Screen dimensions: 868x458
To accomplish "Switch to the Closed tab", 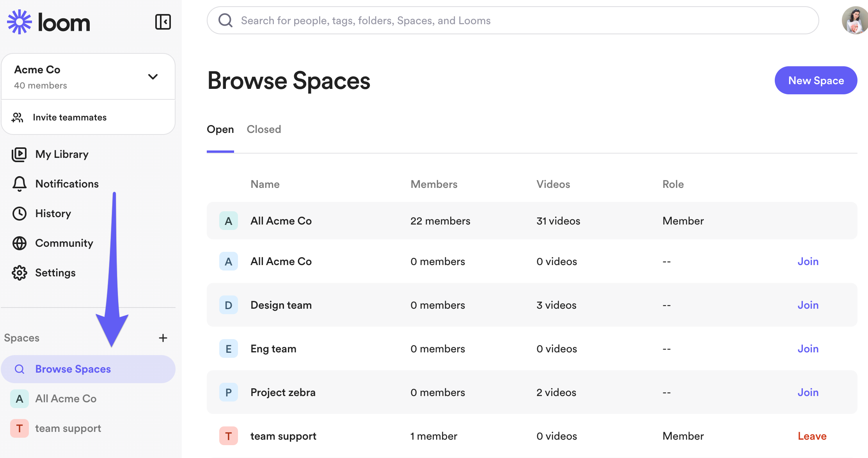I will [264, 129].
